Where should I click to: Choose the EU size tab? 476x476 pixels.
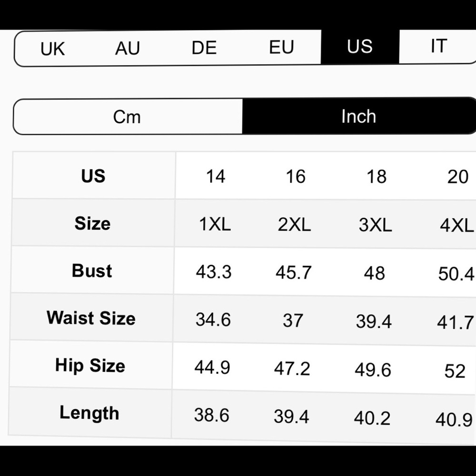[x=281, y=47]
